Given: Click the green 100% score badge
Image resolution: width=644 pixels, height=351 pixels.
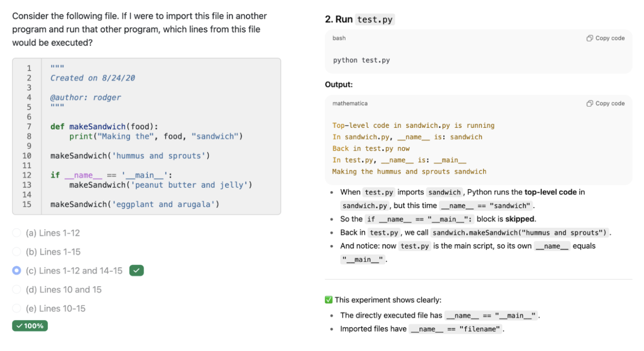Looking at the screenshot, I should click(x=30, y=326).
